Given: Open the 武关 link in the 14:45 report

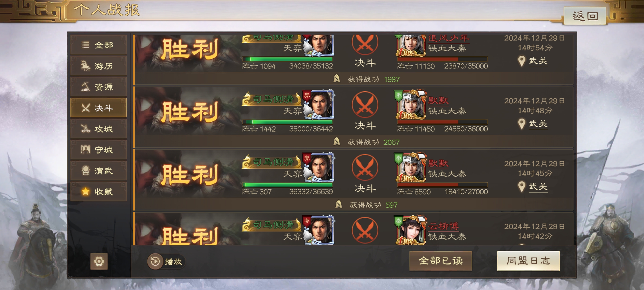Looking at the screenshot, I should tap(538, 187).
